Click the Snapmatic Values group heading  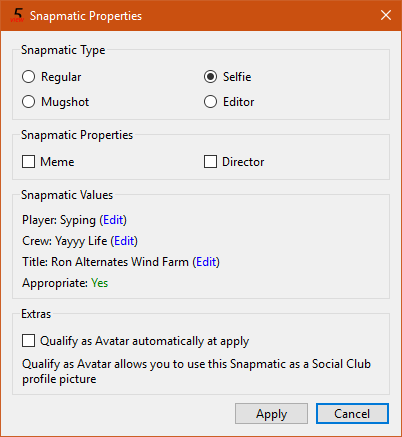point(67,195)
